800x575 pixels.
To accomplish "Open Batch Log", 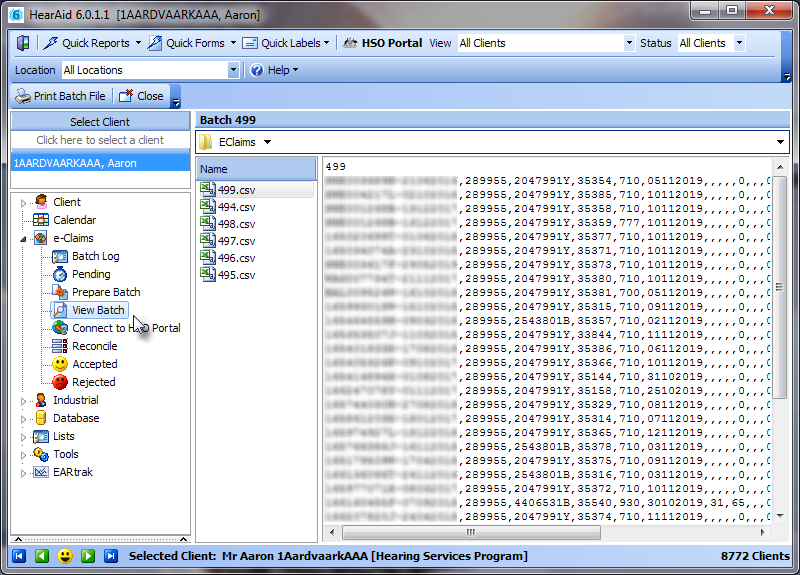I will [95, 256].
